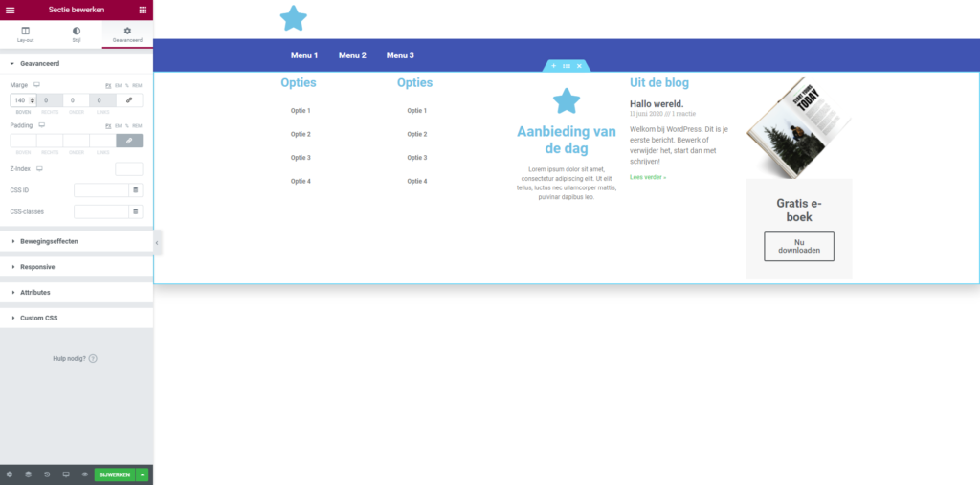Click the 1 reactie comment link
This screenshot has width=980, height=485.
click(683, 115)
